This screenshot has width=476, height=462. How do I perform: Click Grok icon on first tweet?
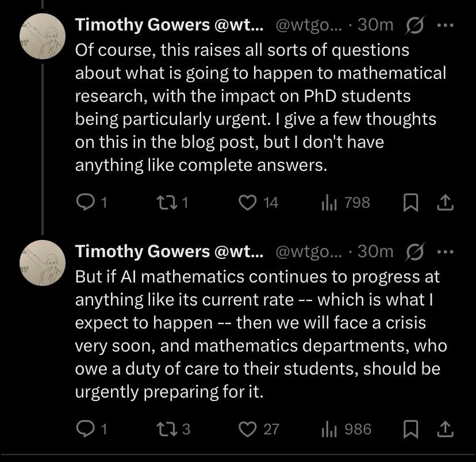click(414, 25)
